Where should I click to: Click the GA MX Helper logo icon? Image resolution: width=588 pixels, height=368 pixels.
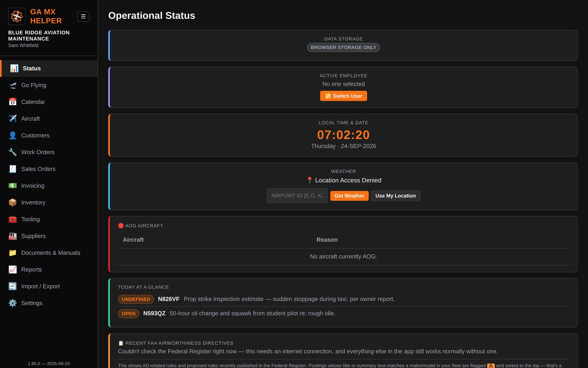(x=17, y=16)
